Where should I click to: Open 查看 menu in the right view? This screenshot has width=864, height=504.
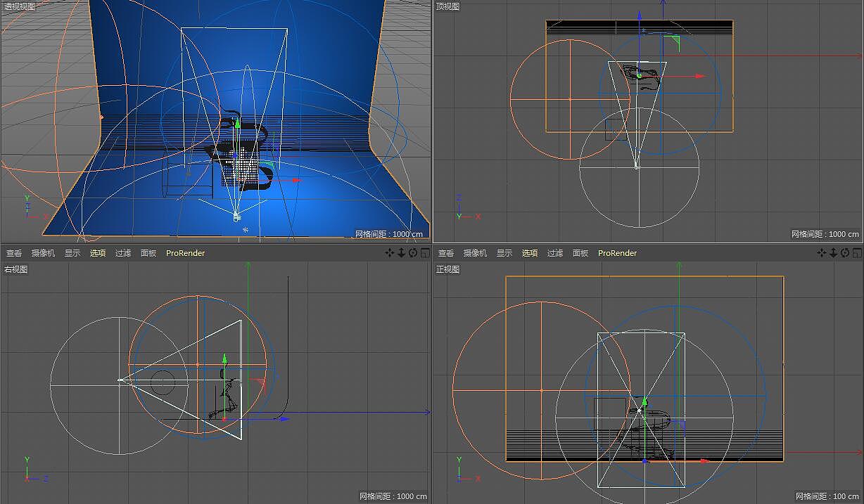coord(14,253)
